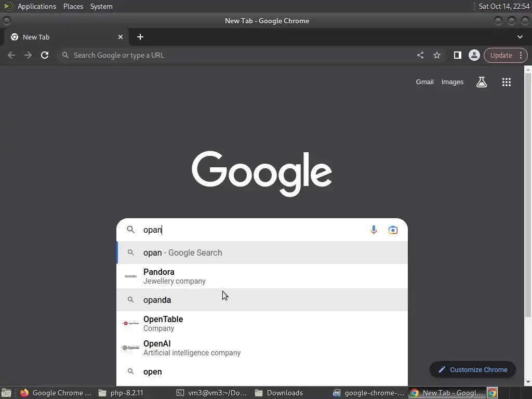Choose the Pandora jewellery company suggestion
Image resolution: width=532 pixels, height=399 pixels.
262,276
